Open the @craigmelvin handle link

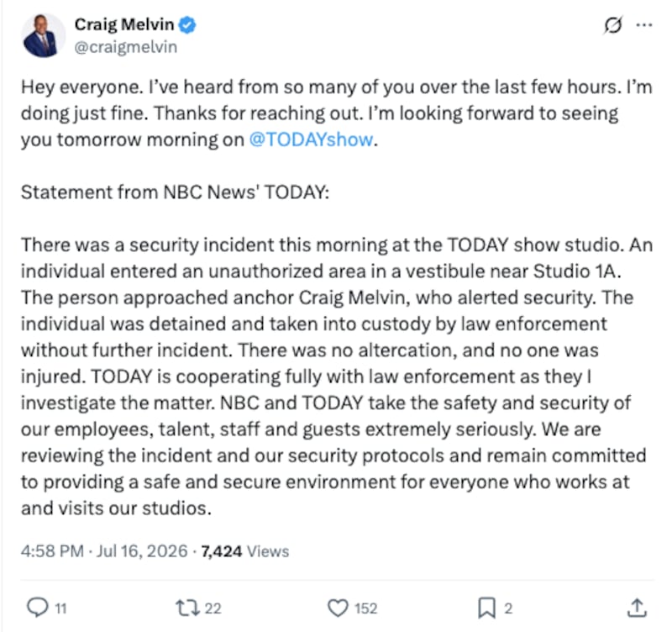[x=125, y=47]
